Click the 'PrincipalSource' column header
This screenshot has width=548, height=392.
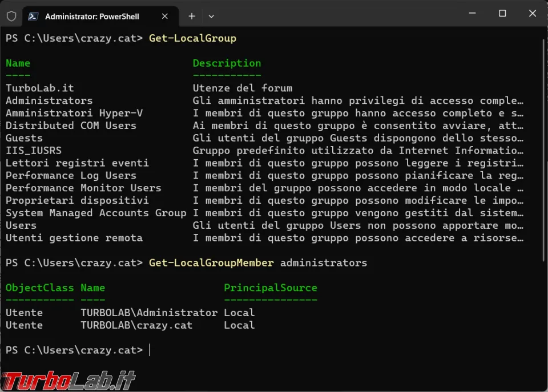point(271,288)
